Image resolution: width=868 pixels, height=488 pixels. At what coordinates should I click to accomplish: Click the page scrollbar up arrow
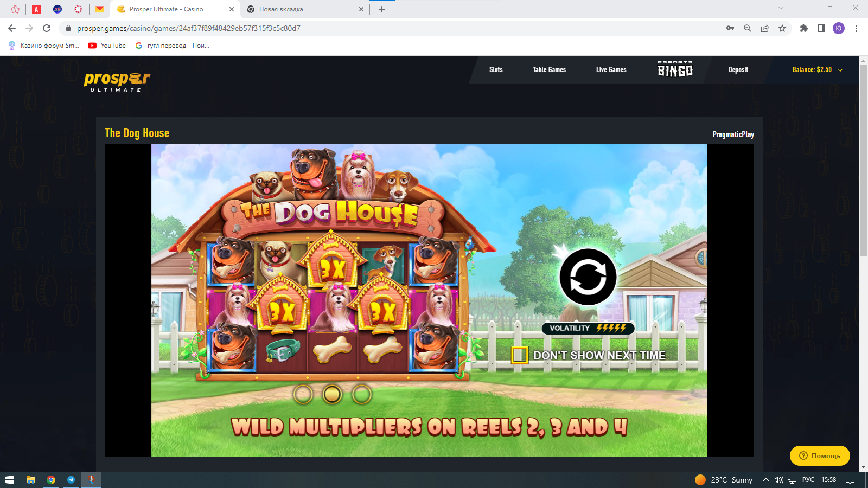pos(863,60)
